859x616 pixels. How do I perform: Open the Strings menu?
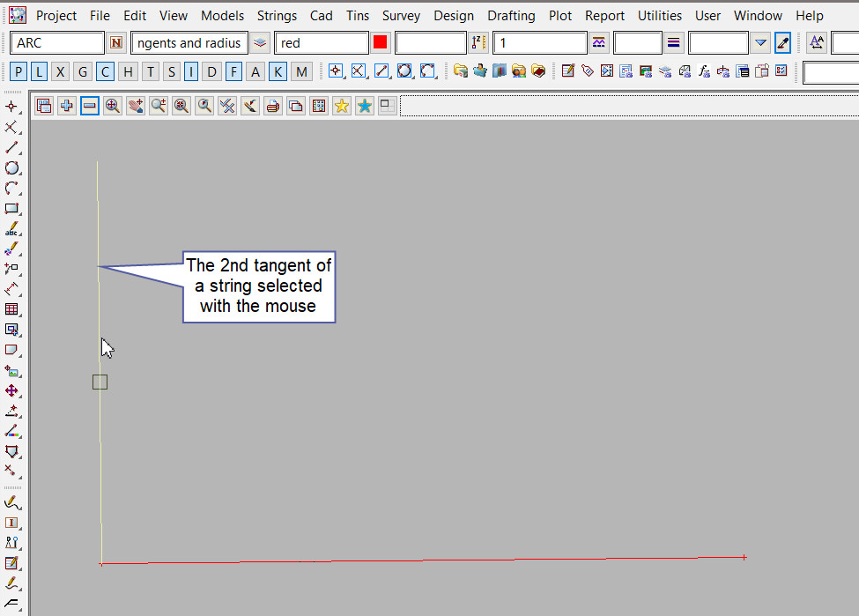coord(277,15)
